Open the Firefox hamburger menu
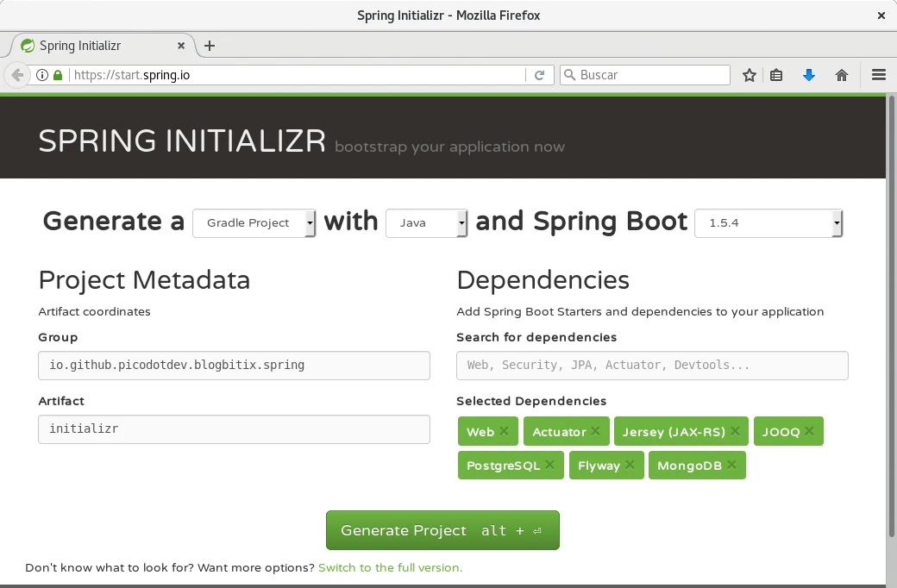 click(x=879, y=75)
